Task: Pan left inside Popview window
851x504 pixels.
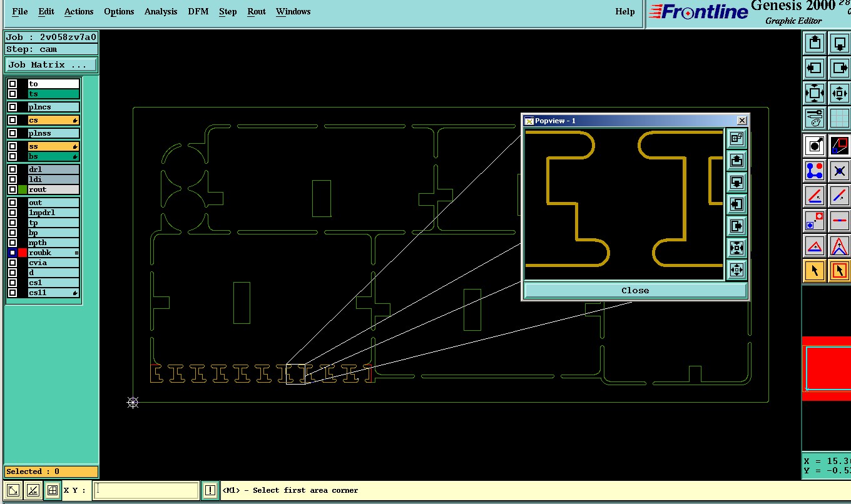Action: [x=736, y=204]
